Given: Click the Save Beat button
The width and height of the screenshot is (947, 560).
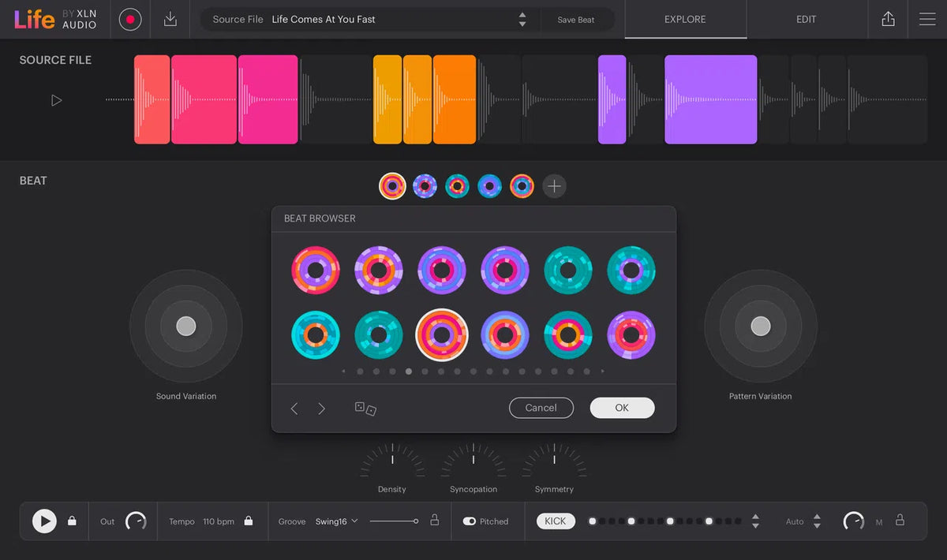Looking at the screenshot, I should click(577, 19).
